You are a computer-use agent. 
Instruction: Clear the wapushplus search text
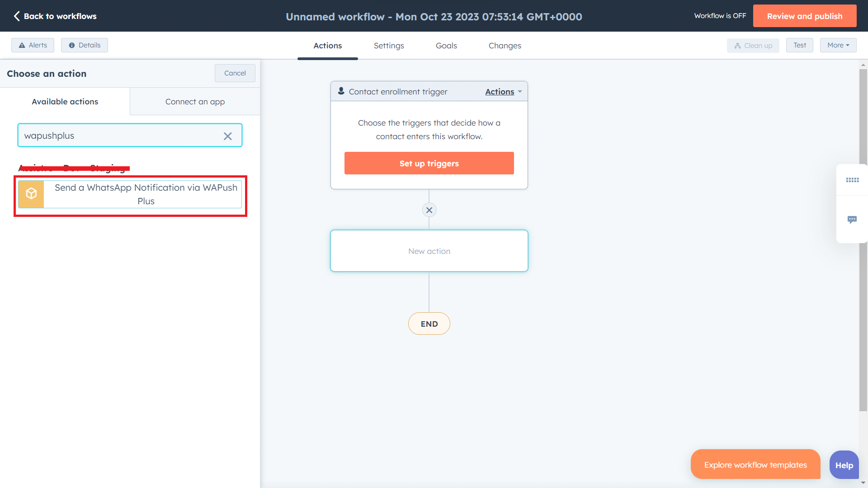[227, 136]
